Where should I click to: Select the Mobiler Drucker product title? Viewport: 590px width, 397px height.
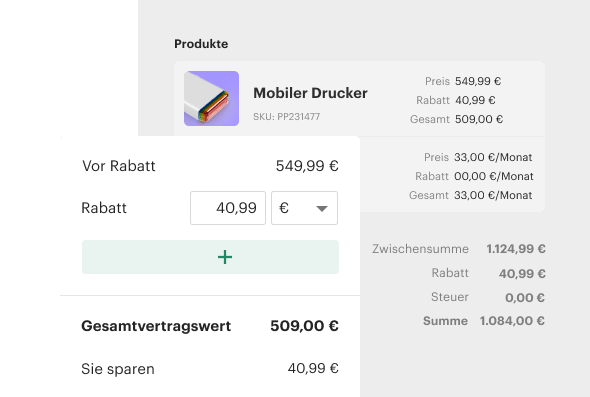pyautogui.click(x=310, y=93)
